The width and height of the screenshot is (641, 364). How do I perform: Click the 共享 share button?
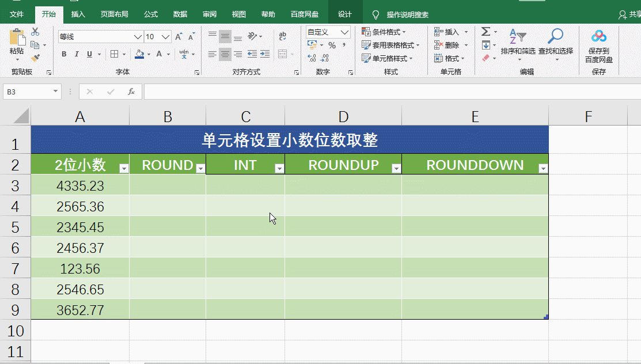tap(628, 14)
